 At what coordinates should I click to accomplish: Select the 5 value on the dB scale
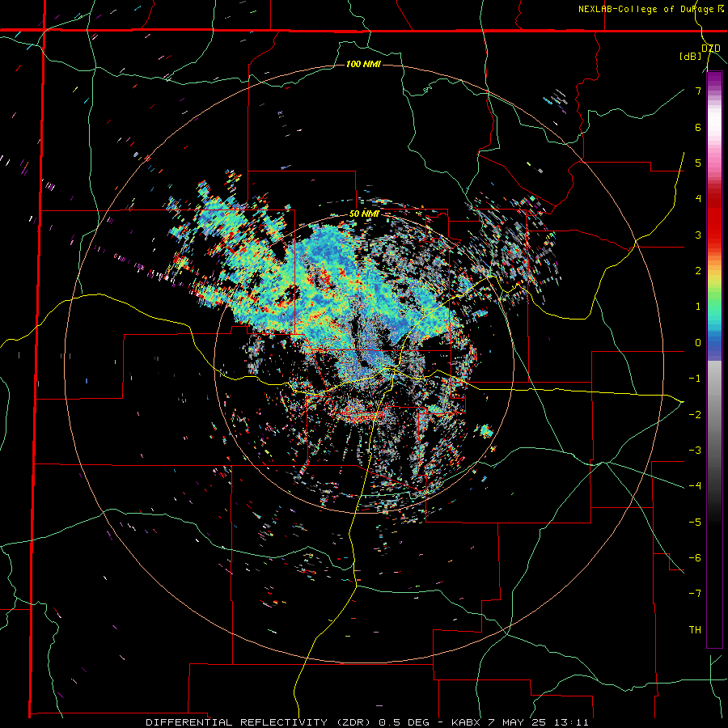coord(698,163)
